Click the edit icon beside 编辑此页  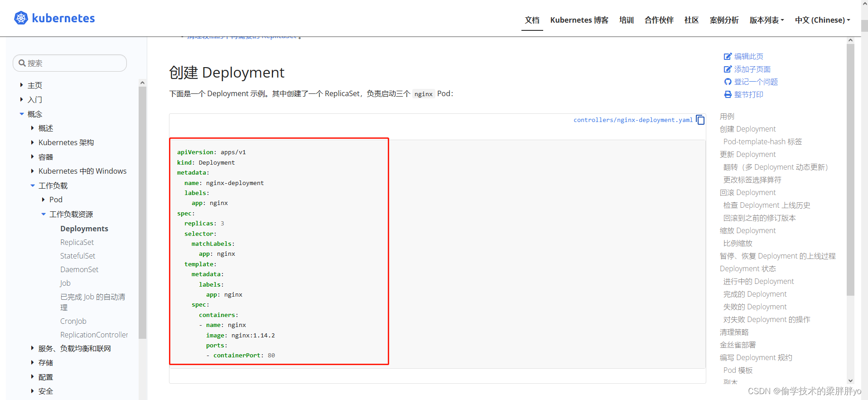[728, 56]
